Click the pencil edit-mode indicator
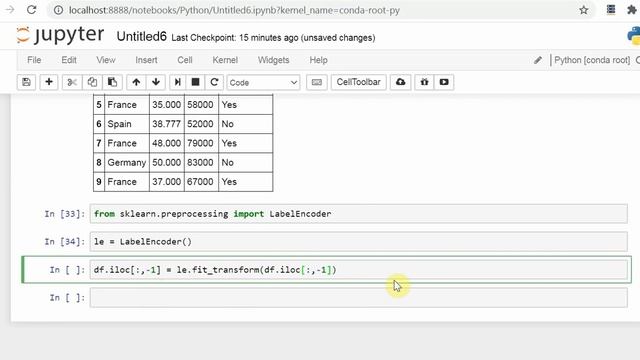Screen dimensions: 640x360 (x=538, y=60)
